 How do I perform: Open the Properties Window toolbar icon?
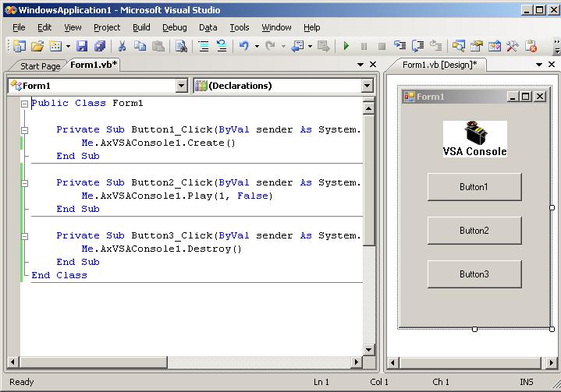(x=477, y=46)
